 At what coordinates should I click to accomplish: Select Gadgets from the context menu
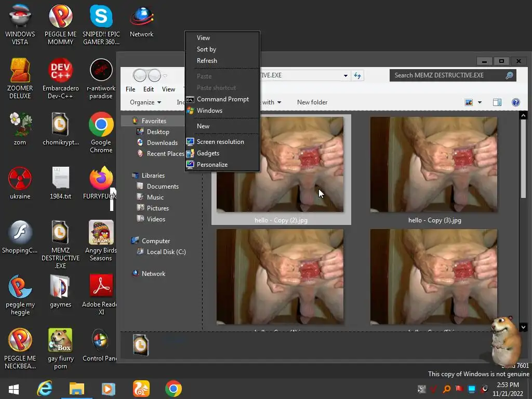pos(222,153)
